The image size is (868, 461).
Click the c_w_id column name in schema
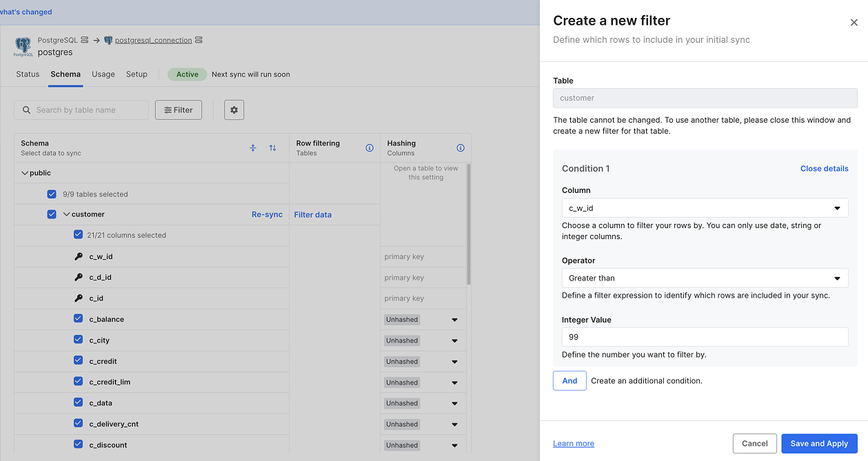point(101,256)
